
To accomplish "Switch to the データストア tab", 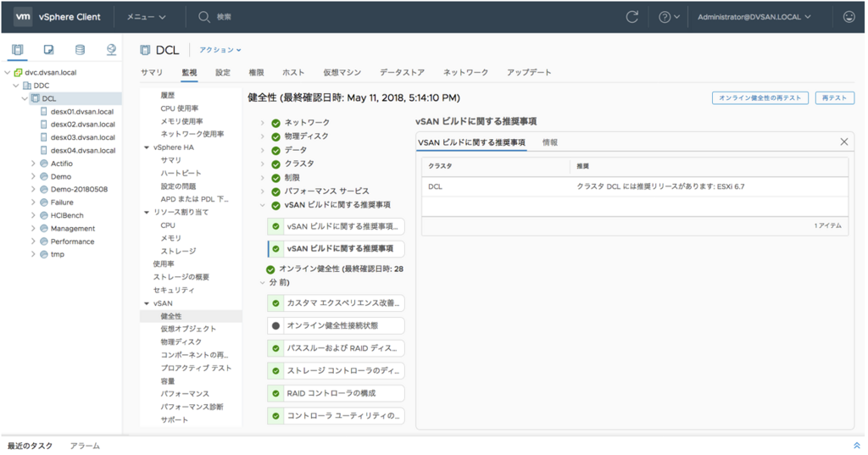I will [x=402, y=73].
